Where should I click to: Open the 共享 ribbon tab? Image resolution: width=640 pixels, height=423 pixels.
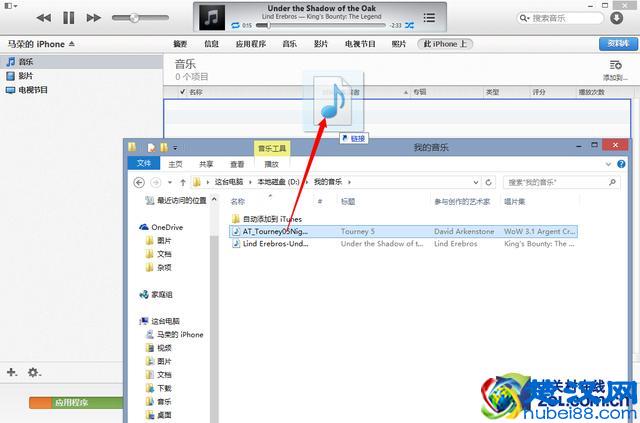(x=206, y=164)
